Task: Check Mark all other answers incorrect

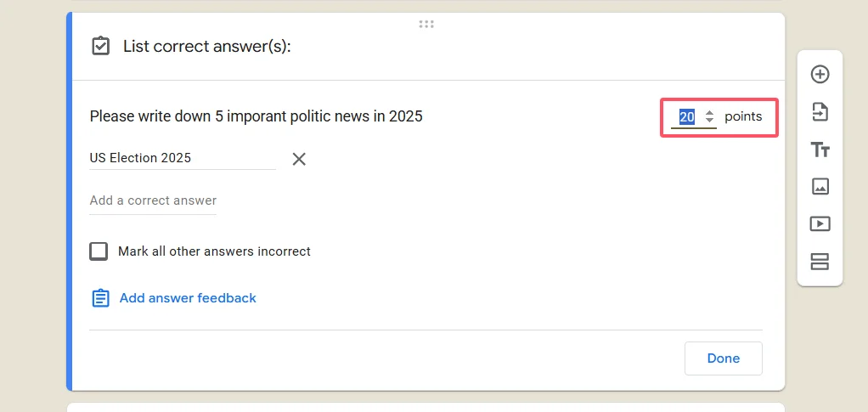Action: click(x=99, y=251)
